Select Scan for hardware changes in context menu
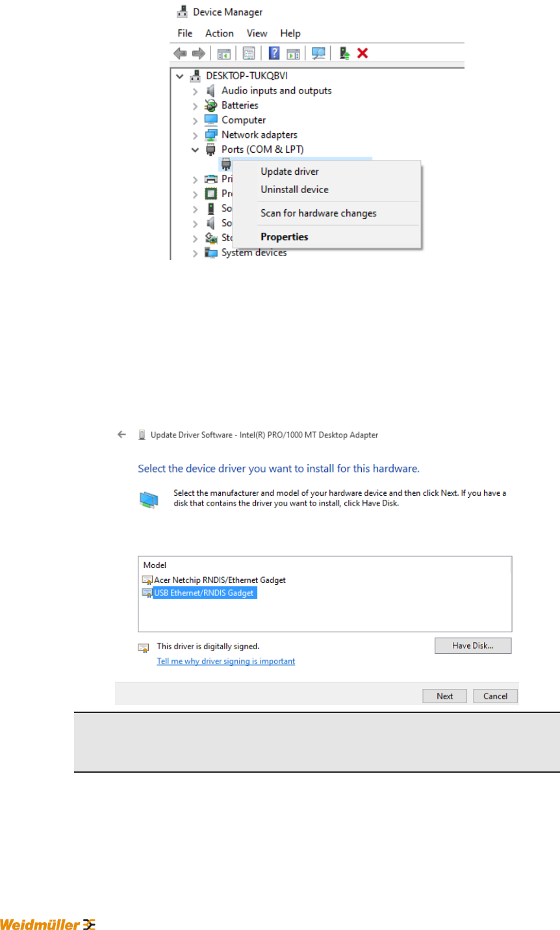The width and height of the screenshot is (560, 930). click(x=318, y=213)
